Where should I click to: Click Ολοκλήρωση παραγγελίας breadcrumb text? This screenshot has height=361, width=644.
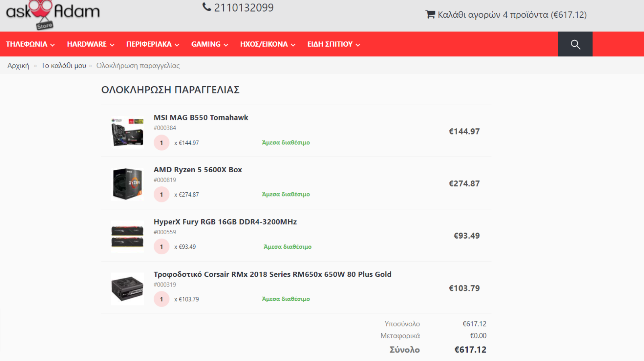pos(138,66)
